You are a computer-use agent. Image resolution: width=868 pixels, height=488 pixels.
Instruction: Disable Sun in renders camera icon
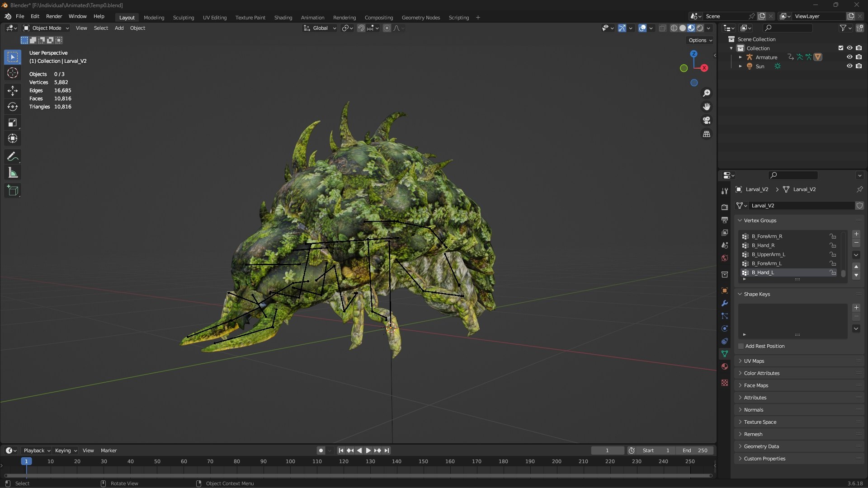[x=859, y=66]
